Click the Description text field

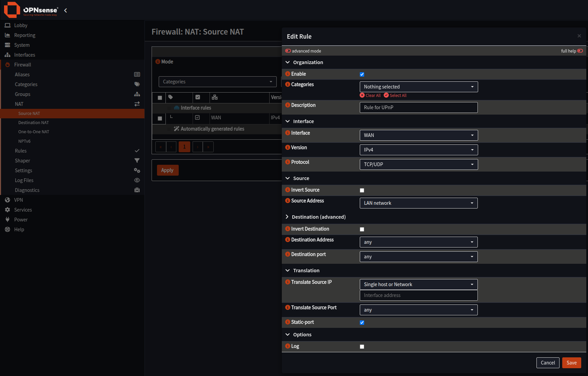coord(418,107)
